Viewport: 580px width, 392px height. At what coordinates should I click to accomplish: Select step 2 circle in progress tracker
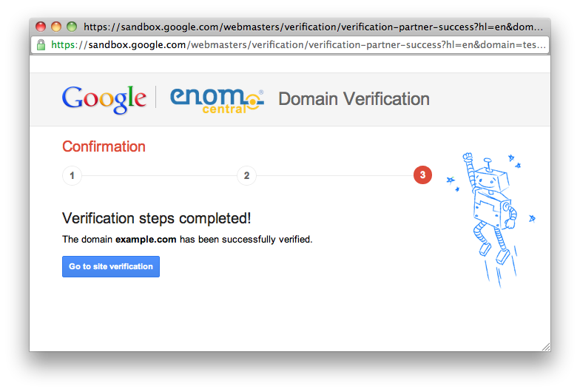coord(246,176)
